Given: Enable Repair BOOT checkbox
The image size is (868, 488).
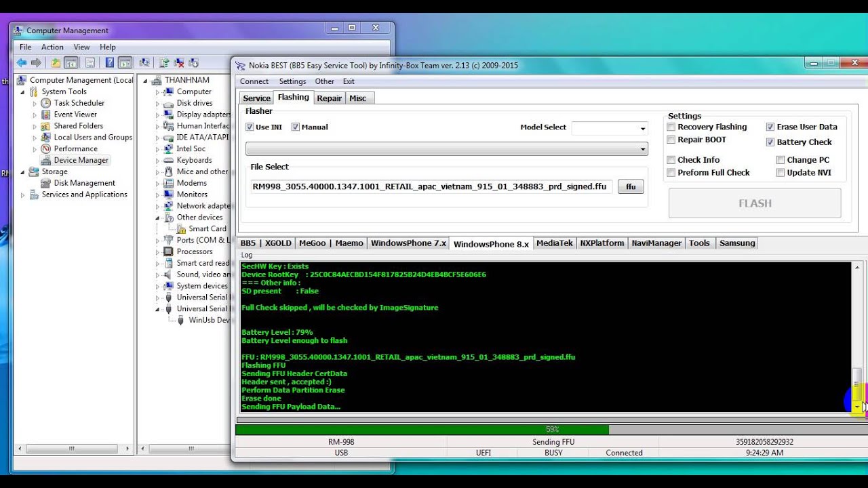Looking at the screenshot, I should (x=671, y=140).
